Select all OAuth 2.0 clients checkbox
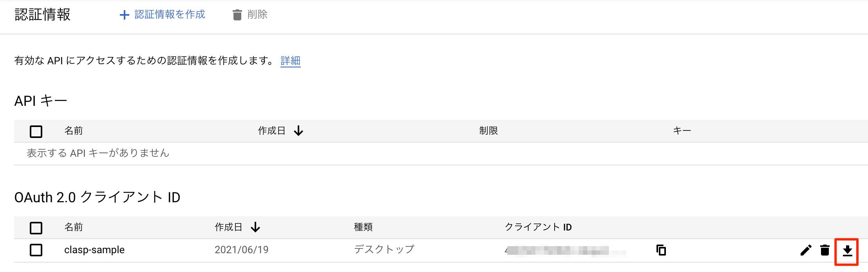Viewport: 868px width, 272px height. coord(36,228)
